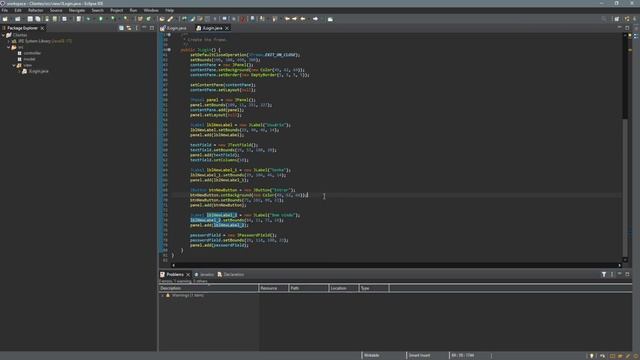Click the editor horizontal scroll right arrow

pyautogui.click(x=620, y=265)
